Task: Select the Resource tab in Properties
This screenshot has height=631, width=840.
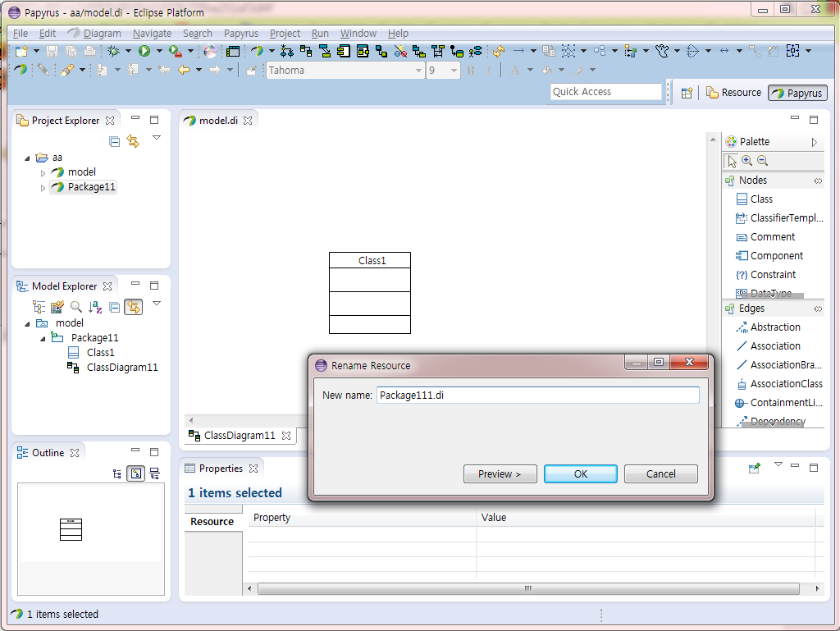Action: [212, 522]
